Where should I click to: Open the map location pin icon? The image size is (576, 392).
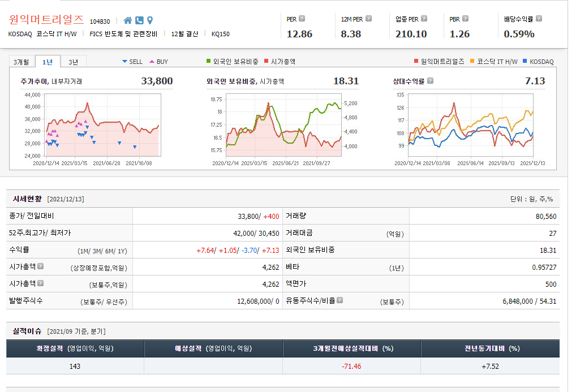(x=150, y=20)
